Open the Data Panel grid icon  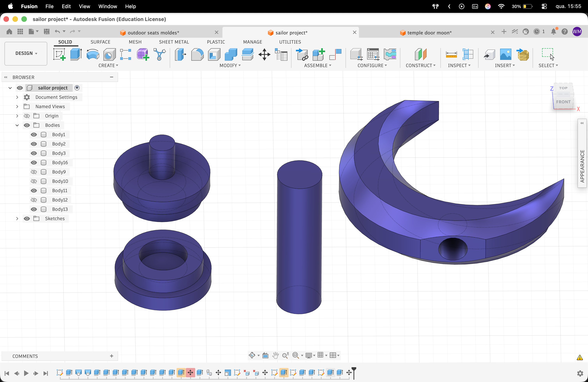click(20, 31)
